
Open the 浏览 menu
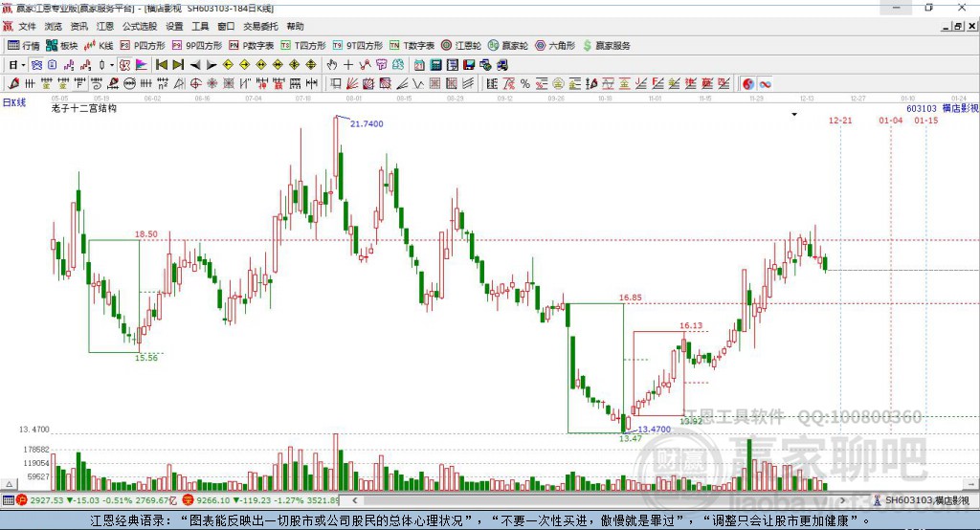pos(54,26)
